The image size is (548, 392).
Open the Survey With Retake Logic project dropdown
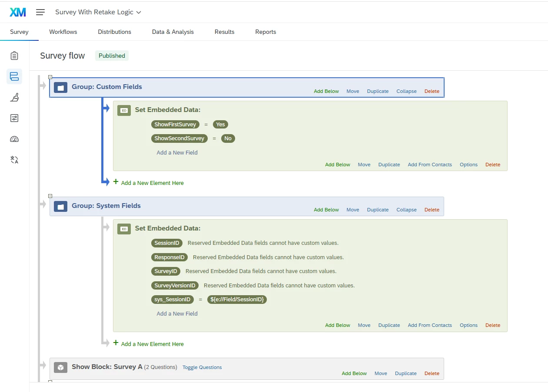point(98,12)
